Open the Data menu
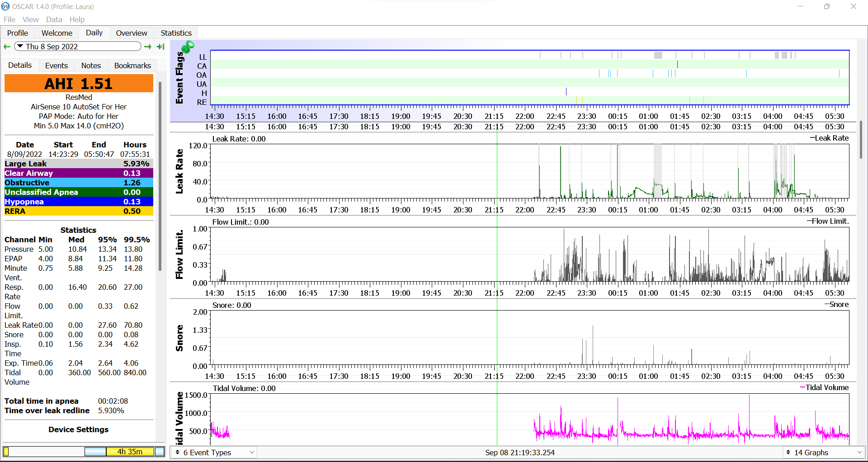 (x=54, y=19)
